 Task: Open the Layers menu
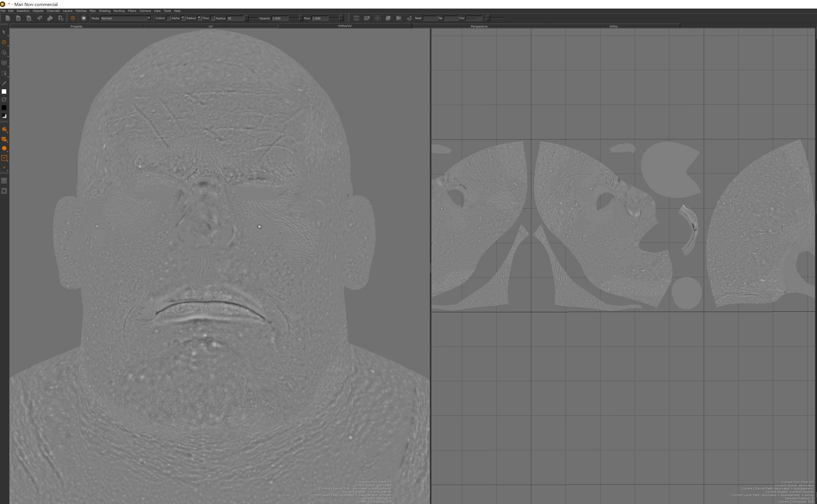tap(67, 11)
